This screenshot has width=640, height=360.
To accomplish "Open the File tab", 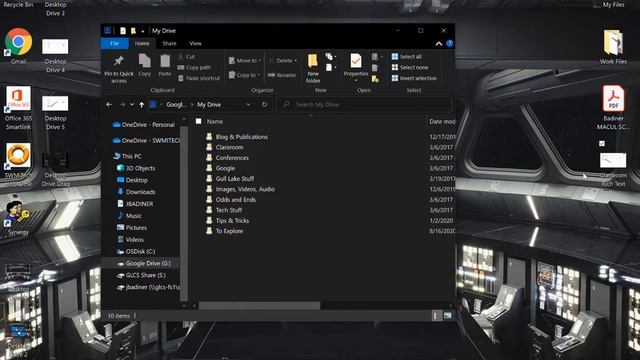I will point(114,43).
